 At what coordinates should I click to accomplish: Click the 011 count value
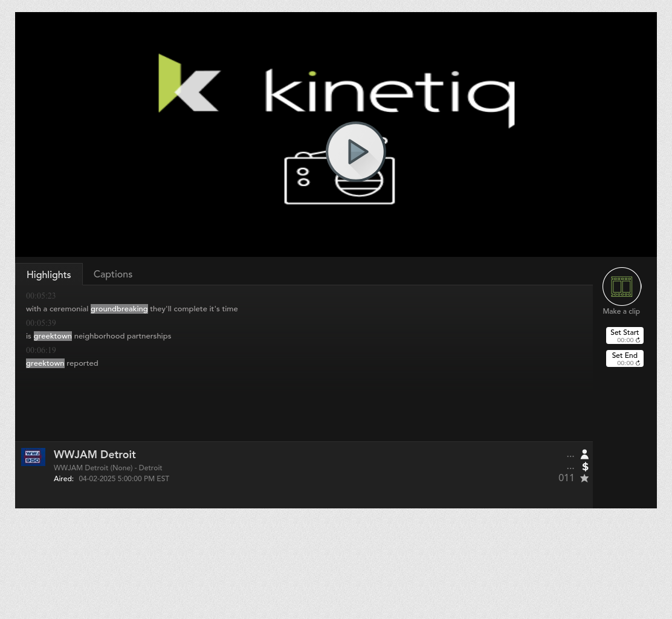tap(566, 478)
